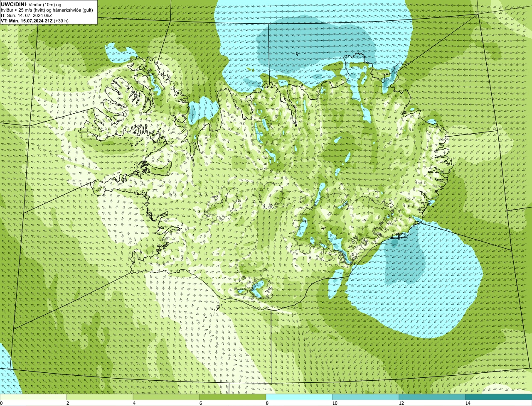Click the 10–12 m/s light teal legend segment

click(x=366, y=397)
